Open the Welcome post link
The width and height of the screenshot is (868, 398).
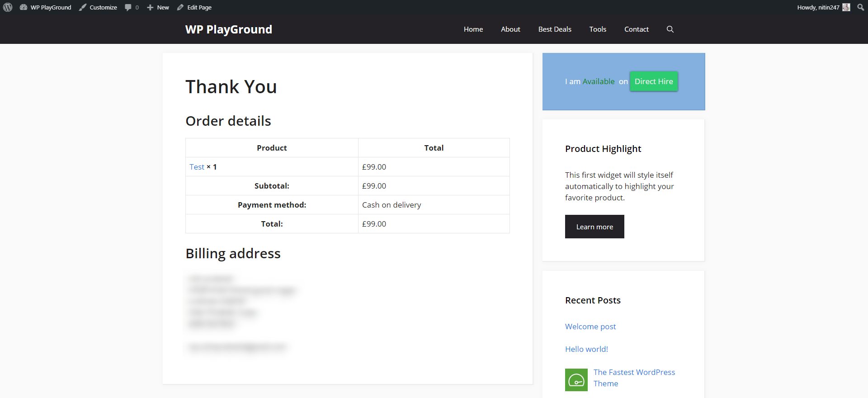click(590, 327)
